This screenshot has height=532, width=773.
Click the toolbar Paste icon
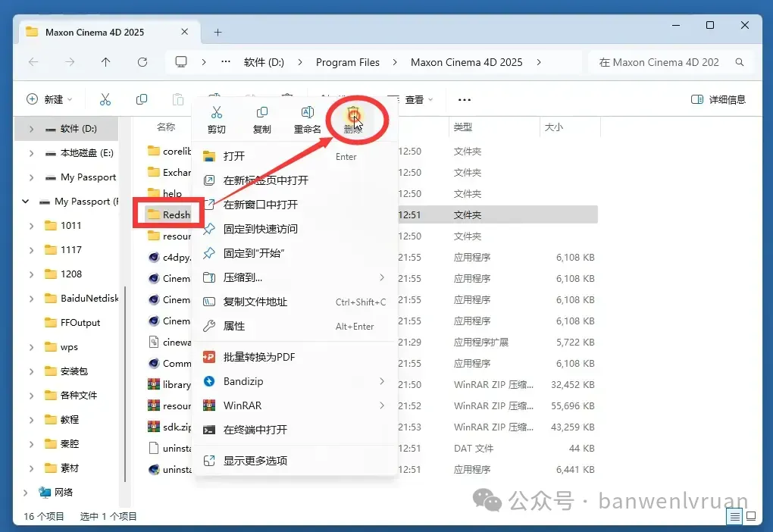pyautogui.click(x=178, y=99)
